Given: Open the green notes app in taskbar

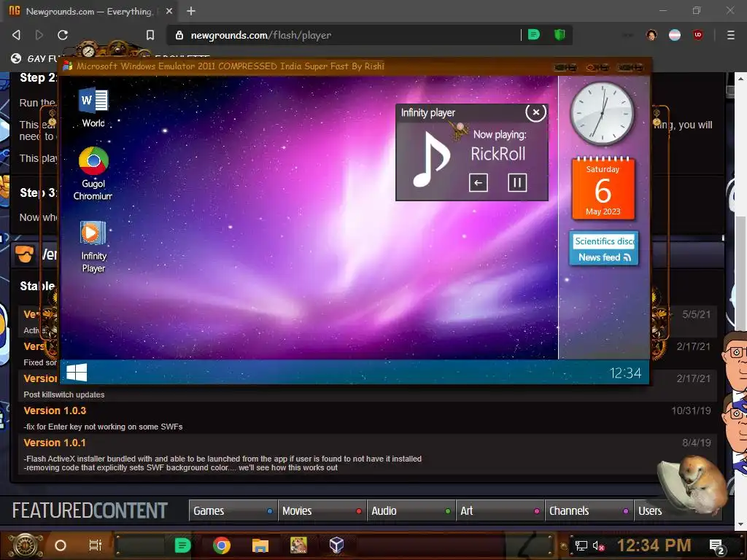Looking at the screenshot, I should pyautogui.click(x=182, y=545).
